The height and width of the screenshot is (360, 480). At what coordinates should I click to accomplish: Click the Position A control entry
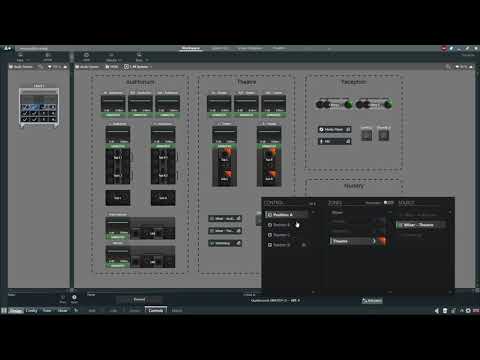pos(287,215)
